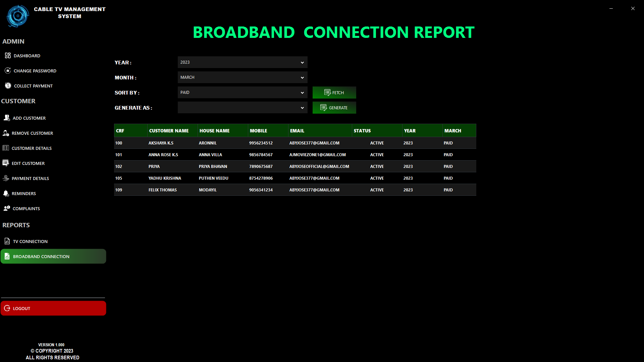Viewport: 644px width, 362px height.
Task: Click the Broadband Connection report icon
Action: click(x=7, y=256)
